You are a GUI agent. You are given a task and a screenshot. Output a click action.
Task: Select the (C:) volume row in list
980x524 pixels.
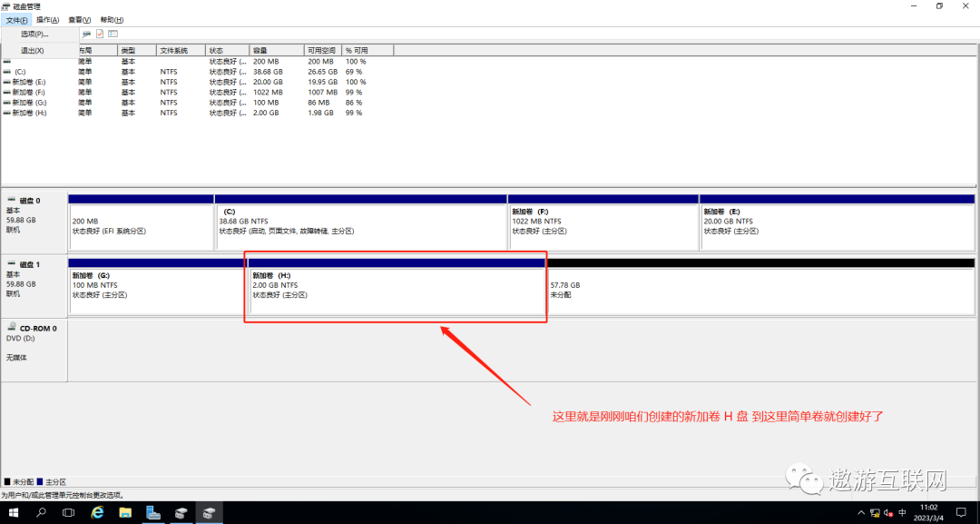pos(188,72)
